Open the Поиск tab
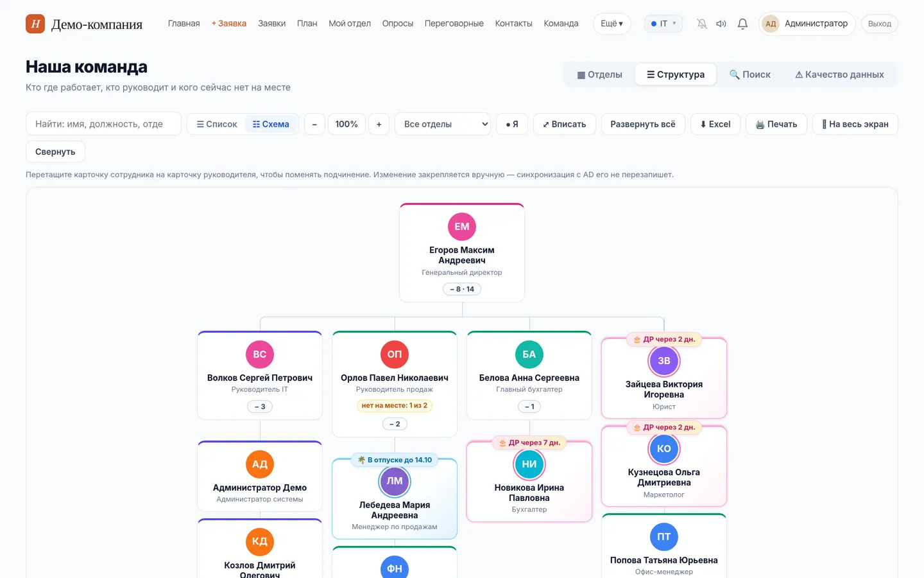Screen dimensions: 924x578 750,74
